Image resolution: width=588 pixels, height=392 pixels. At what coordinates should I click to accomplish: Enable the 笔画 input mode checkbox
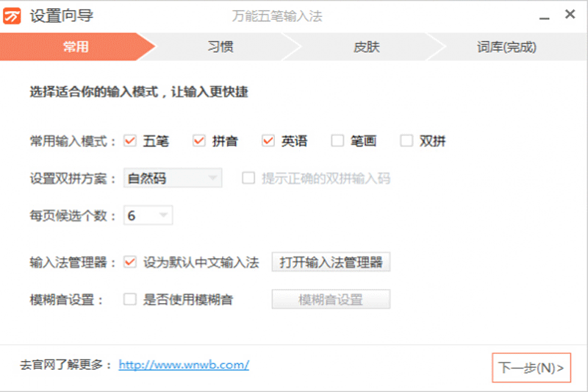coord(337,141)
